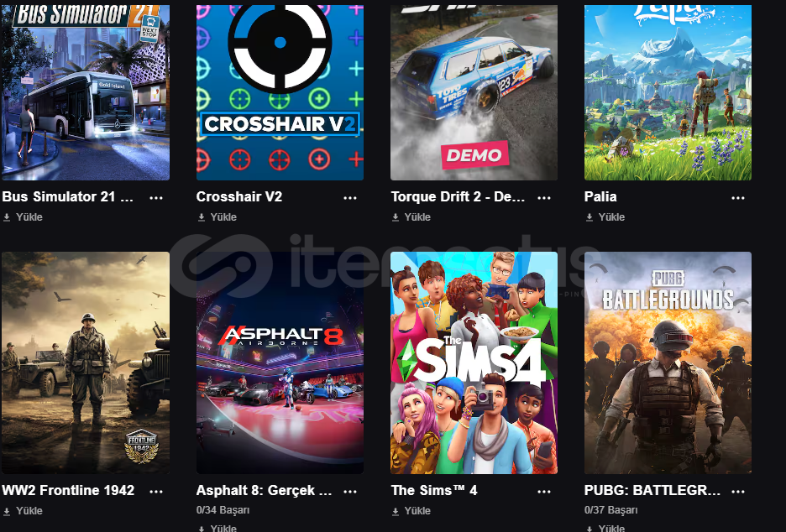Open three-dot menu for The Sims 4
The image size is (786, 532).
click(x=544, y=491)
